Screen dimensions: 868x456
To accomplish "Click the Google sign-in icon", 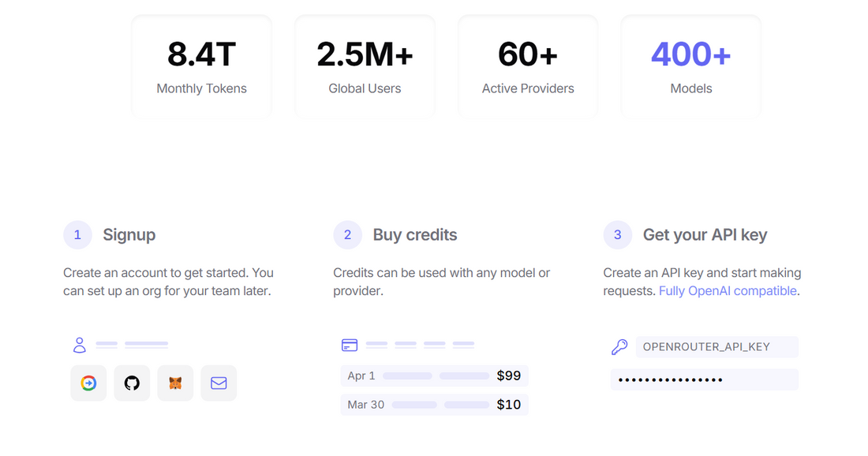I will coord(88,383).
